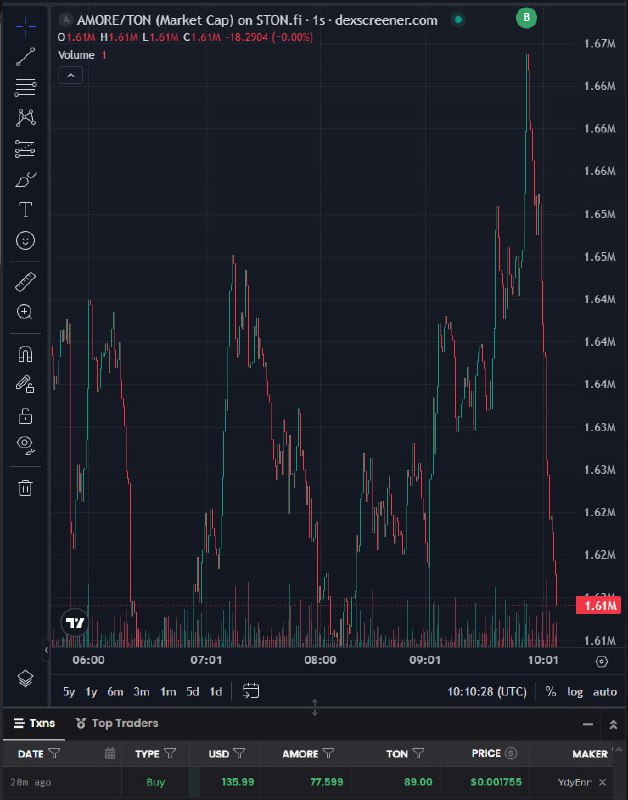This screenshot has width=628, height=800.
Task: Open the Fibonacci retracement tool
Action: [26, 87]
